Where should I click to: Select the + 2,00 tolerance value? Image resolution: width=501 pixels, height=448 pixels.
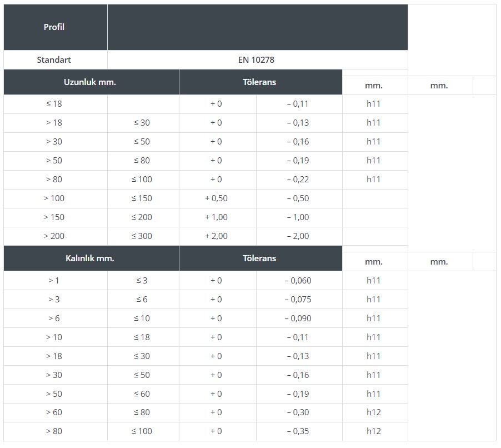tap(216, 236)
